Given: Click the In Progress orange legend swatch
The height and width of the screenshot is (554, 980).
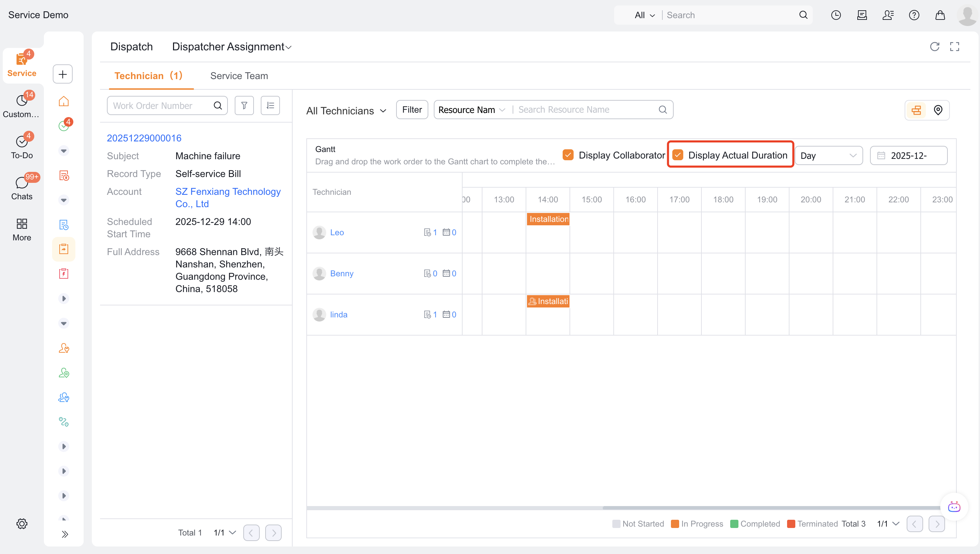Looking at the screenshot, I should click(x=675, y=524).
